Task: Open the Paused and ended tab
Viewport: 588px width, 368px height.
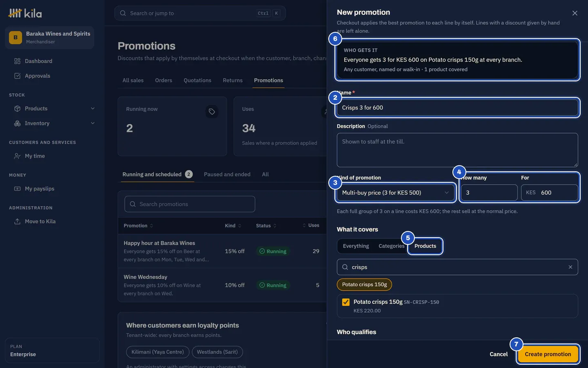Action: [x=227, y=174]
